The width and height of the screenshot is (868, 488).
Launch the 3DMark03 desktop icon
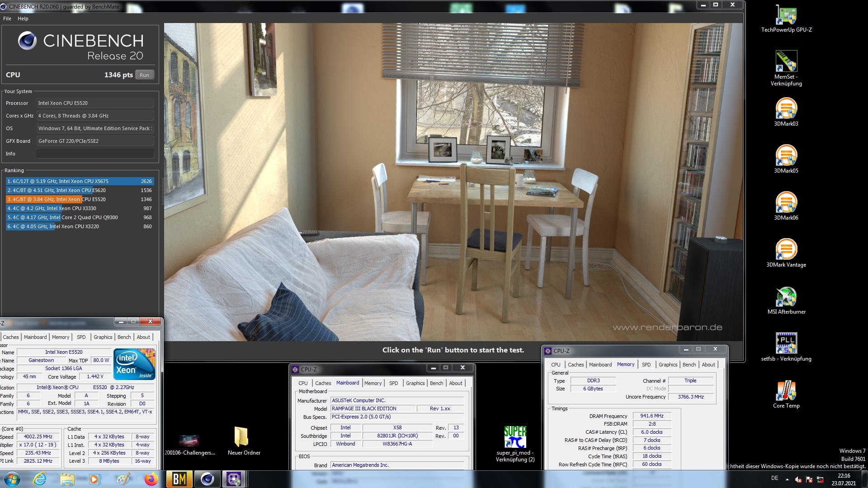(x=786, y=112)
